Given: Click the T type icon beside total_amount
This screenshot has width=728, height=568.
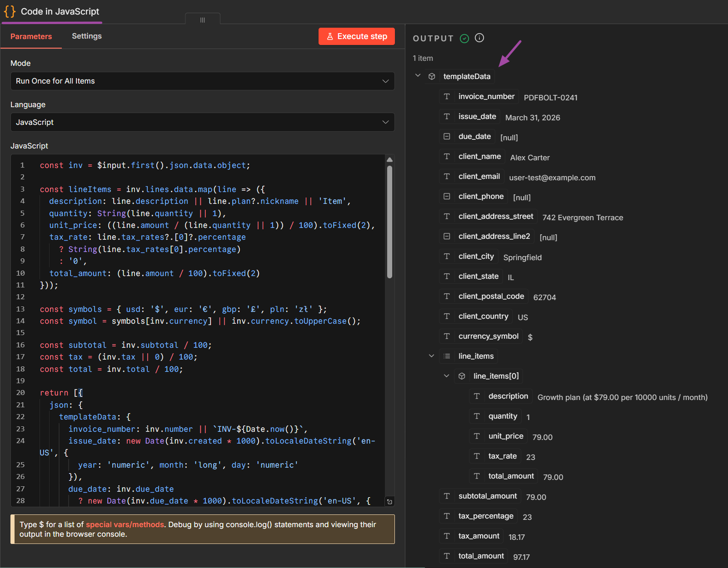Looking at the screenshot, I should click(x=447, y=556).
